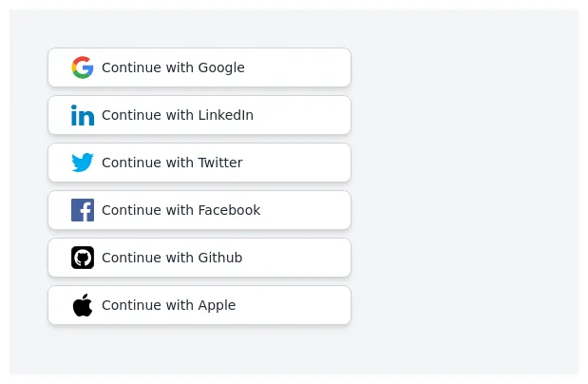Select the "Continue with Github" text label
588x384 pixels.
(172, 258)
